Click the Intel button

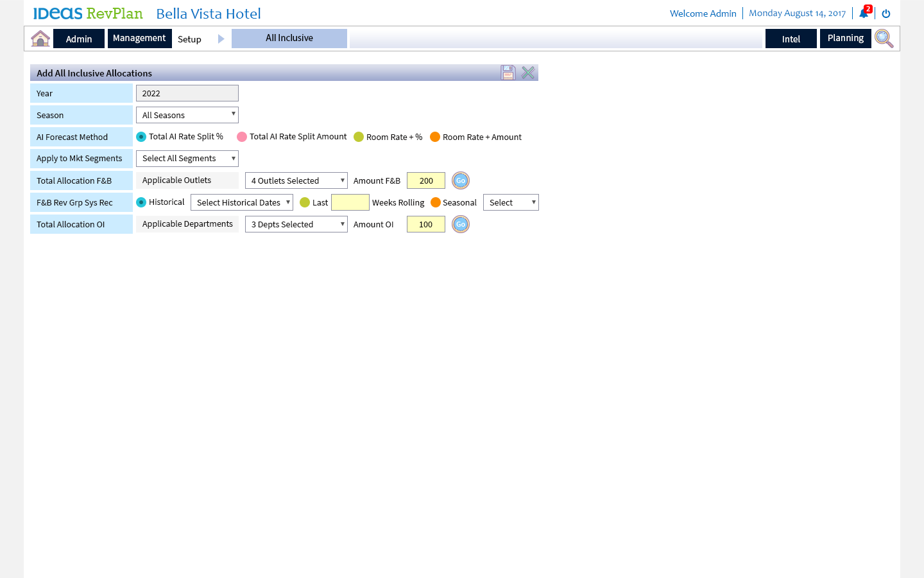(791, 39)
